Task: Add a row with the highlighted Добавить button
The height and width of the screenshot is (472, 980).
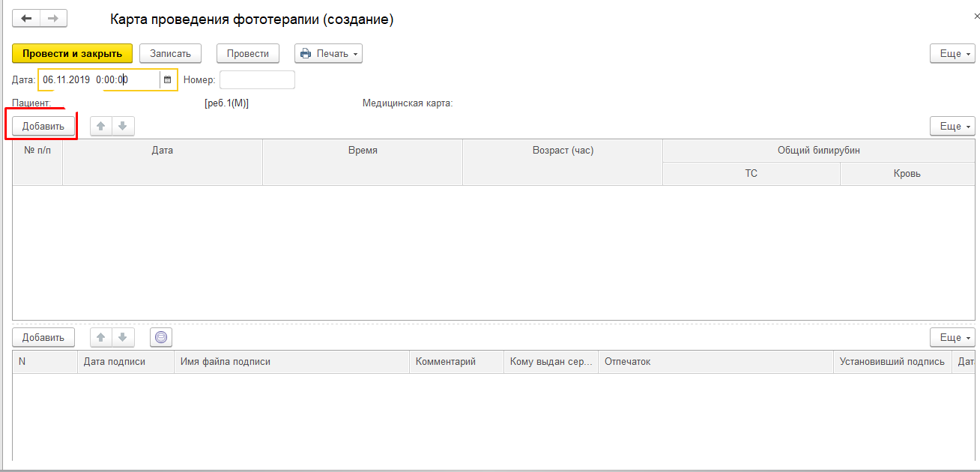Action: [x=43, y=127]
